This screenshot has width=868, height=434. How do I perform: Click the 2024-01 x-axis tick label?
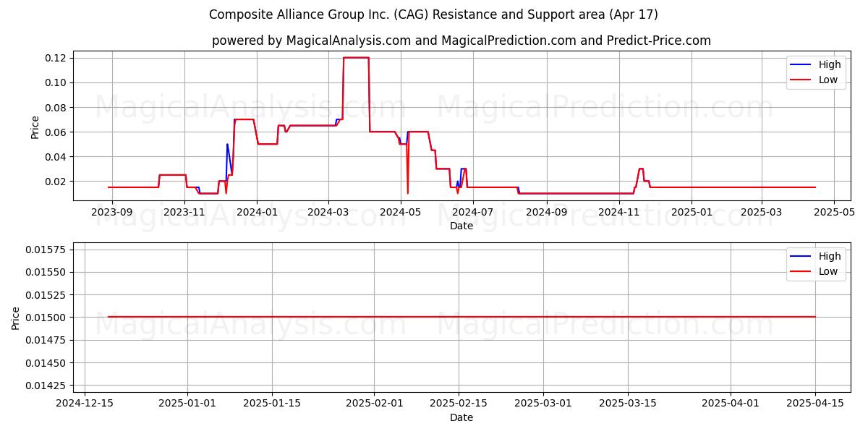257,212
